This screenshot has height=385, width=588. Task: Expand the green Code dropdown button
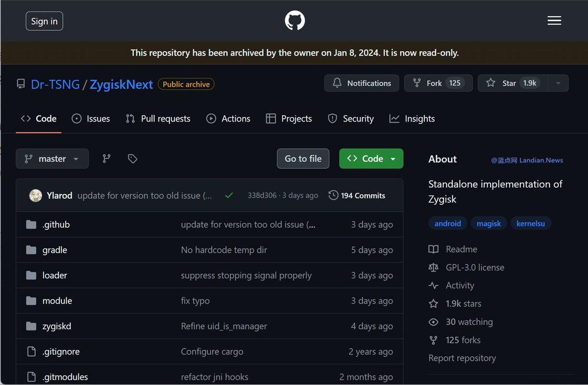(x=371, y=159)
